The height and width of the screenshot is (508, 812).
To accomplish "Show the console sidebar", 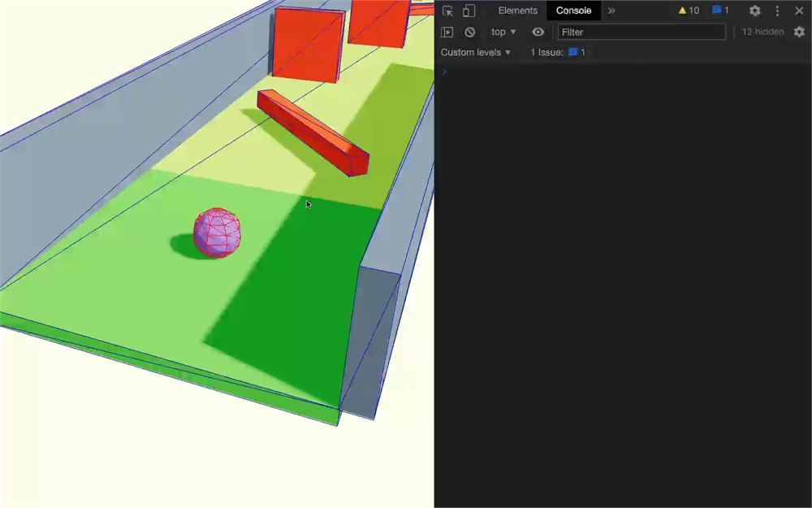I will tap(447, 33).
